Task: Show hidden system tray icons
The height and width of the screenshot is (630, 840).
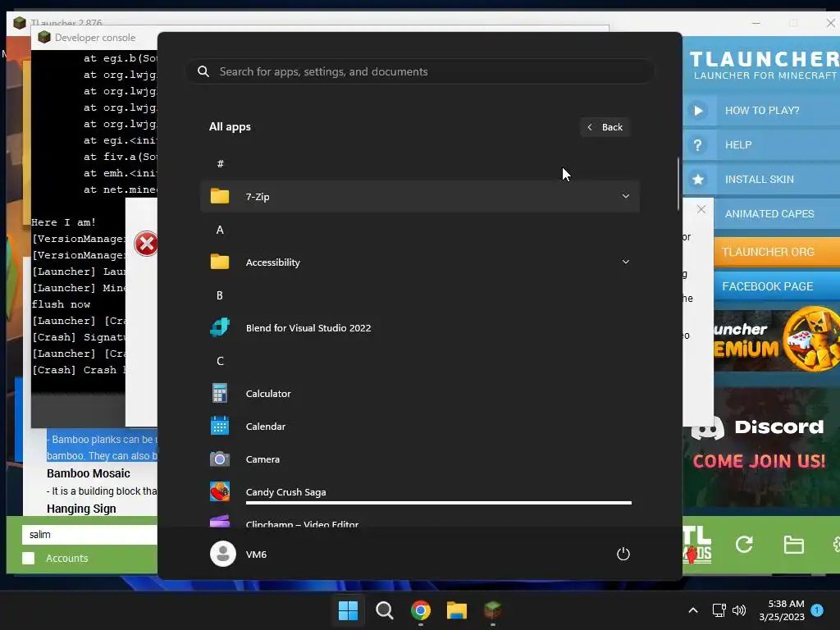Action: [x=692, y=610]
